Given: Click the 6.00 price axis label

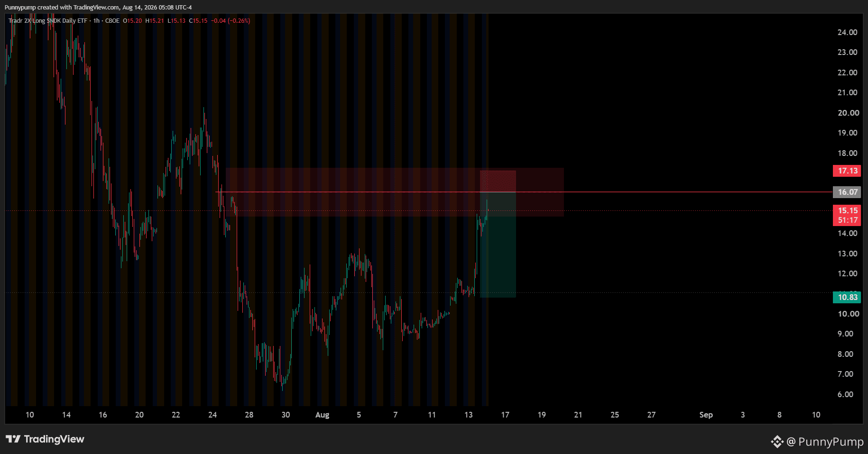Looking at the screenshot, I should point(845,394).
